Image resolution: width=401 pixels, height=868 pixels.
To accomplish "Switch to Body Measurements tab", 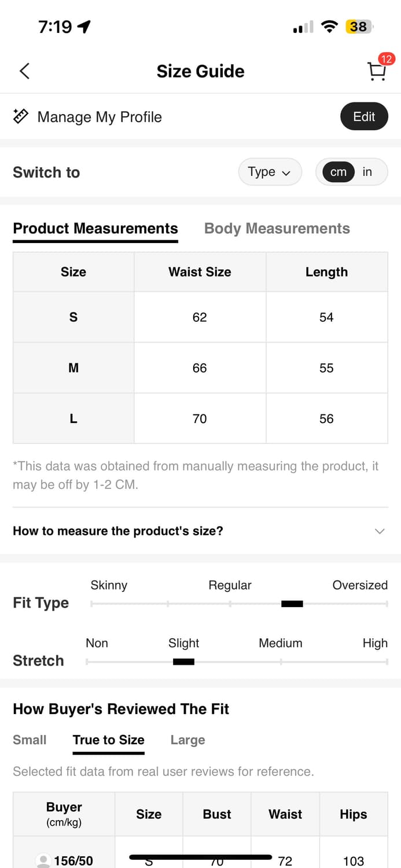I will coord(277,229).
